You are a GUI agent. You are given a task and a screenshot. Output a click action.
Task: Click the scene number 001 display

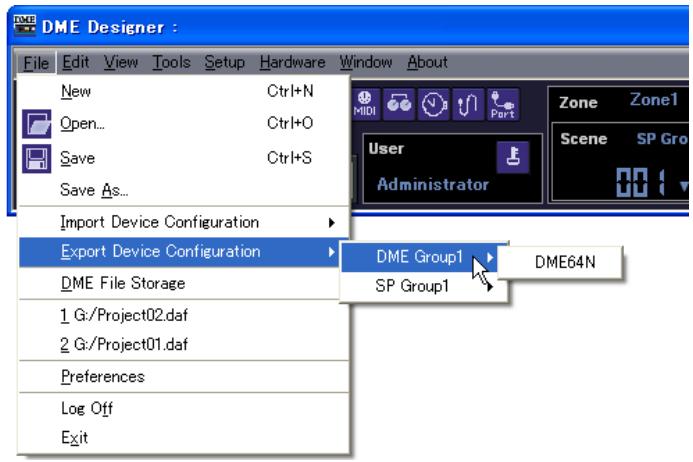[640, 182]
